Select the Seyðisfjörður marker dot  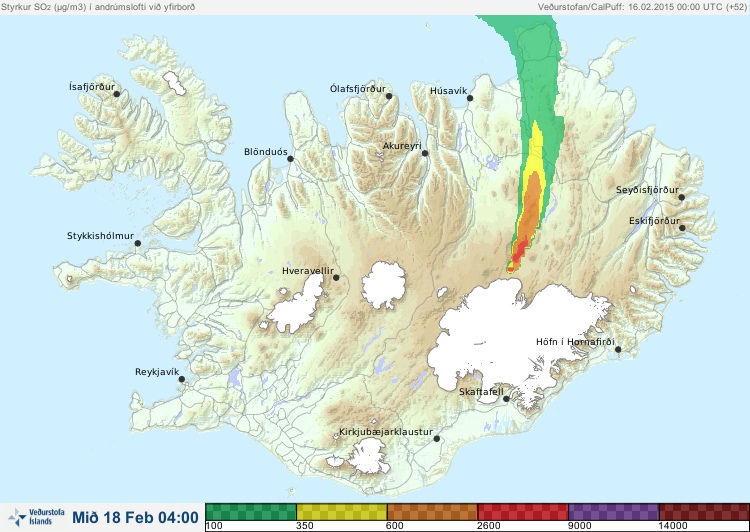681,197
